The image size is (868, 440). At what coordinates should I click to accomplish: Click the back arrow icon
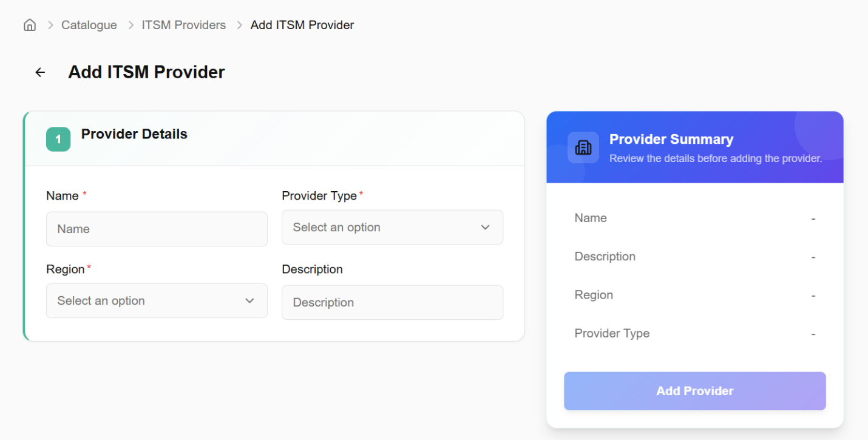tap(40, 72)
